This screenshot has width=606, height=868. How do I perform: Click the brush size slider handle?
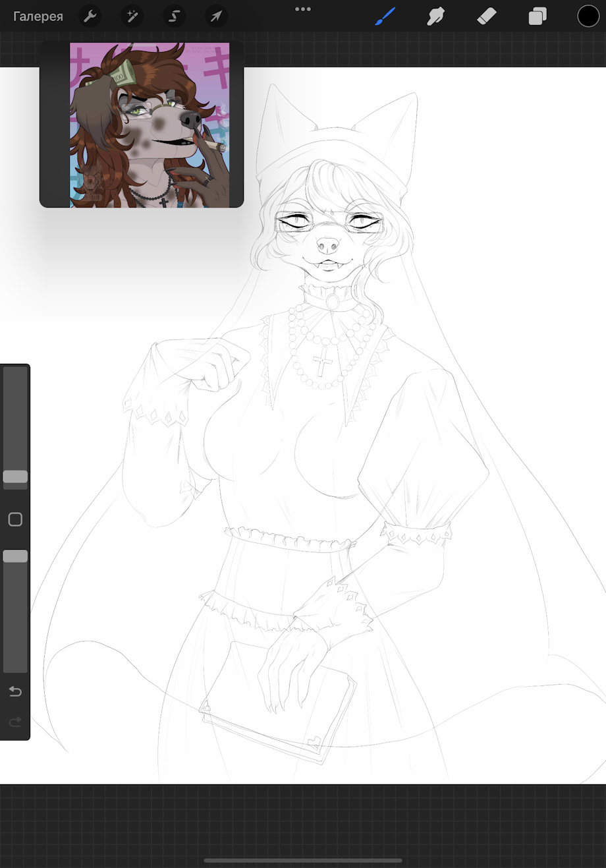click(15, 477)
